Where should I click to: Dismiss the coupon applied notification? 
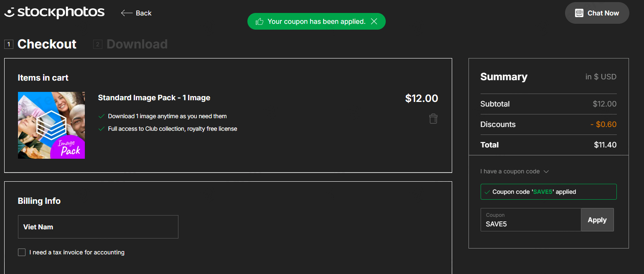[x=374, y=21]
